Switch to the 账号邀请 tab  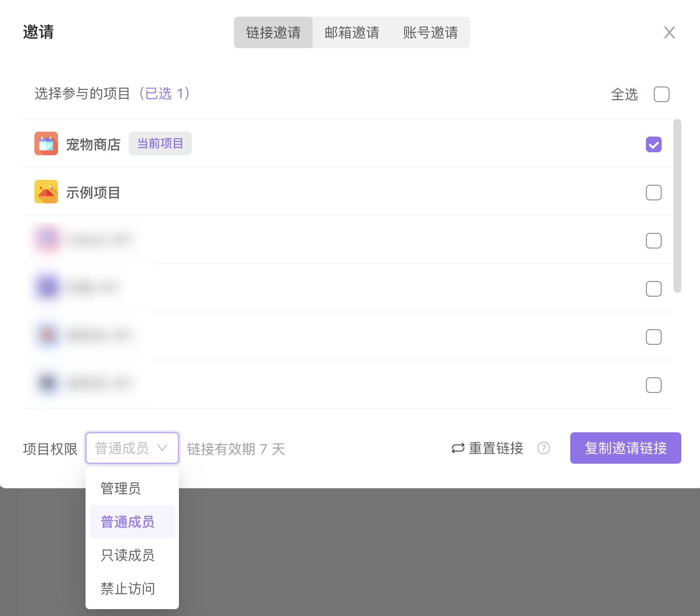[431, 32]
